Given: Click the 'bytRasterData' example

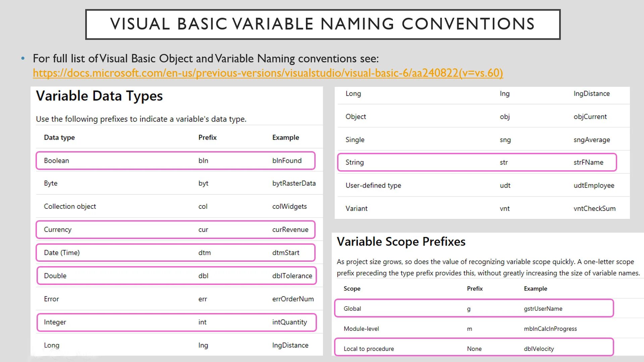Looking at the screenshot, I should [294, 183].
